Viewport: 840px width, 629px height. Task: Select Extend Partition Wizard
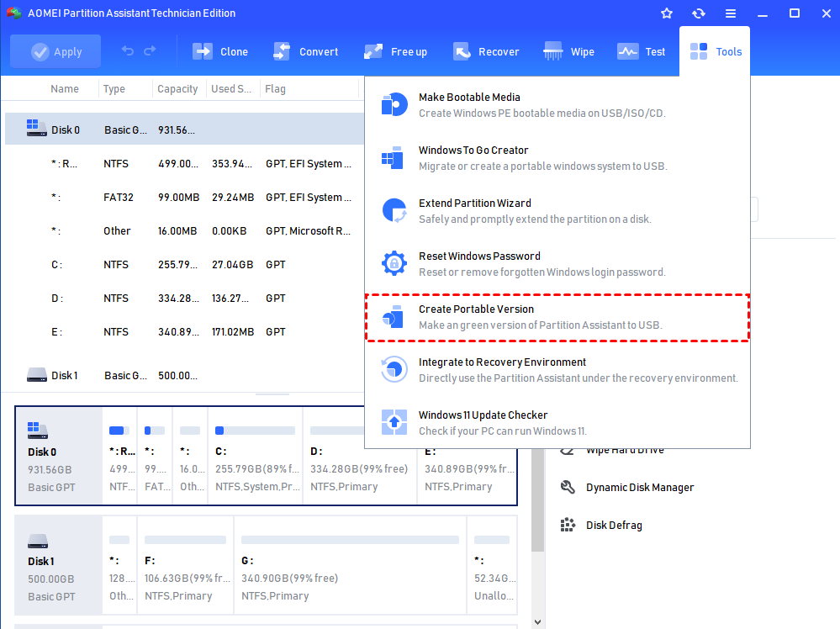coord(557,211)
